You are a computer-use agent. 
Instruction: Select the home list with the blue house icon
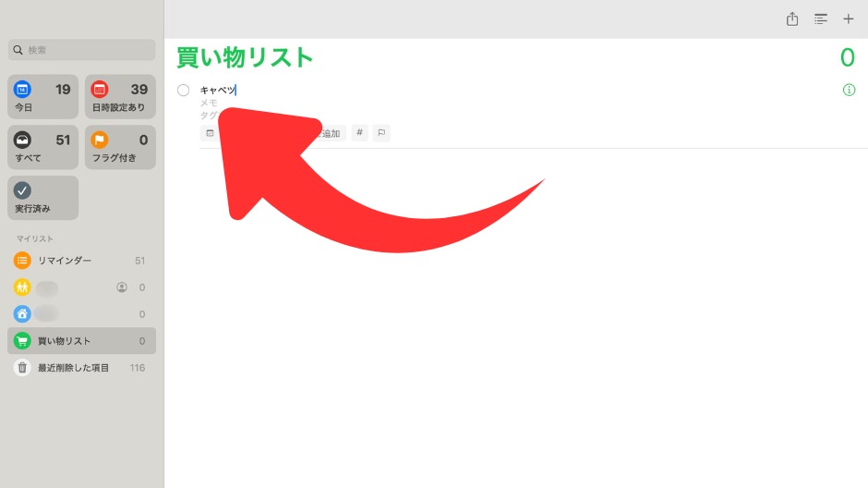pos(82,314)
